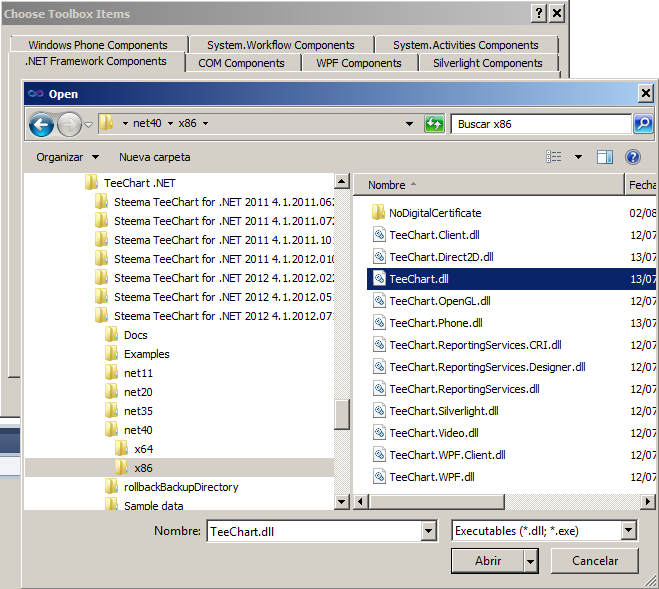Viewport: 659px width, 589px height.
Task: Click the TeeChart.Video.dll file icon
Action: tap(379, 433)
